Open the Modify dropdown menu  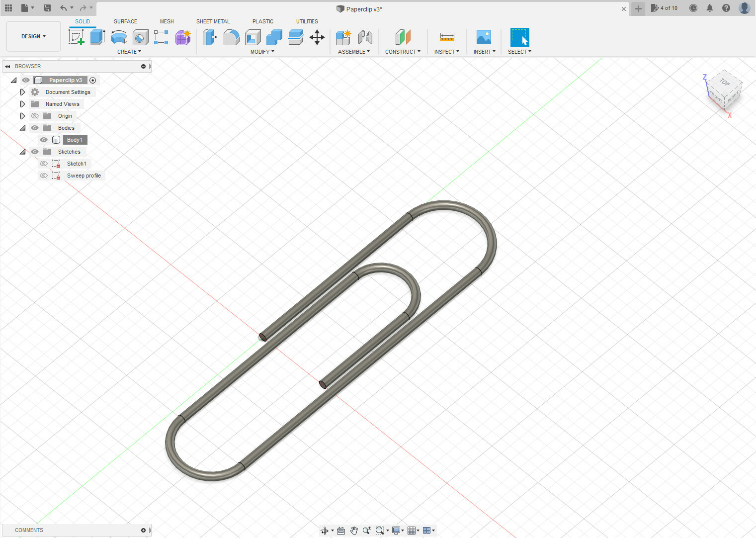click(x=262, y=52)
